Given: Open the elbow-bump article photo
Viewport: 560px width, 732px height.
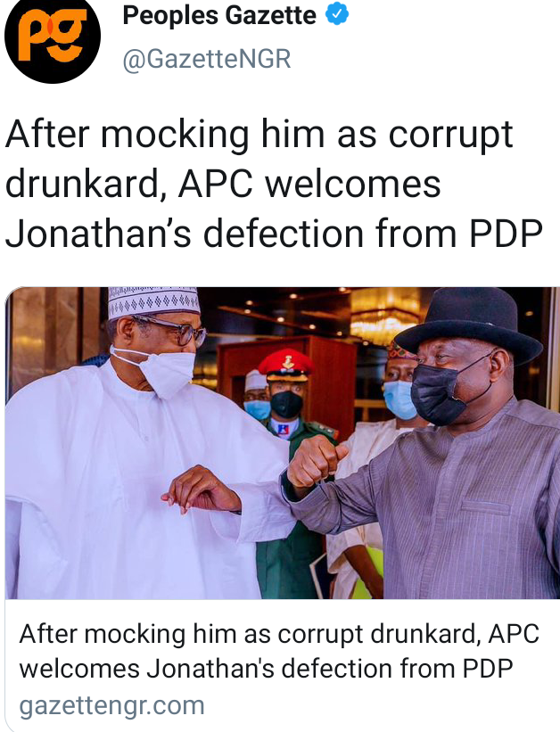Looking at the screenshot, I should click(x=282, y=442).
